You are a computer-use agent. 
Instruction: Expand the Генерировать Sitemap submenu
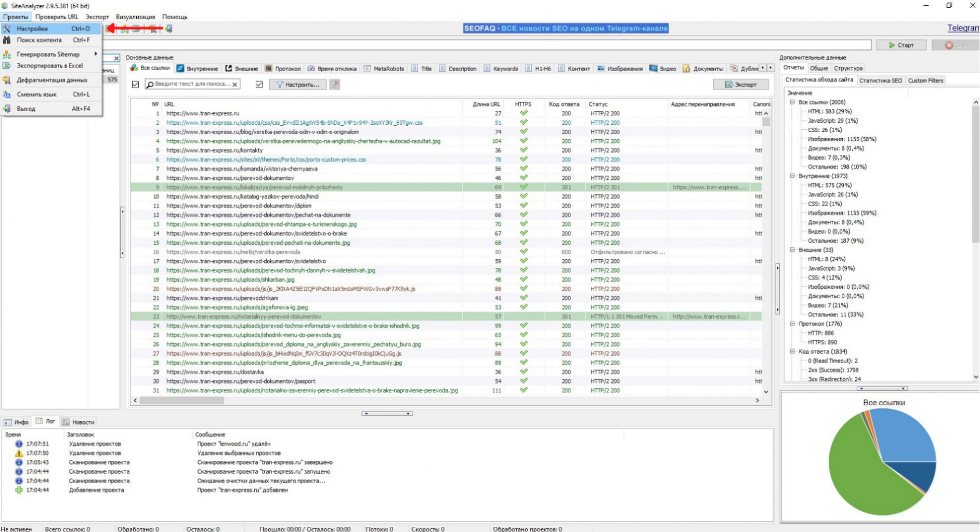coord(51,54)
